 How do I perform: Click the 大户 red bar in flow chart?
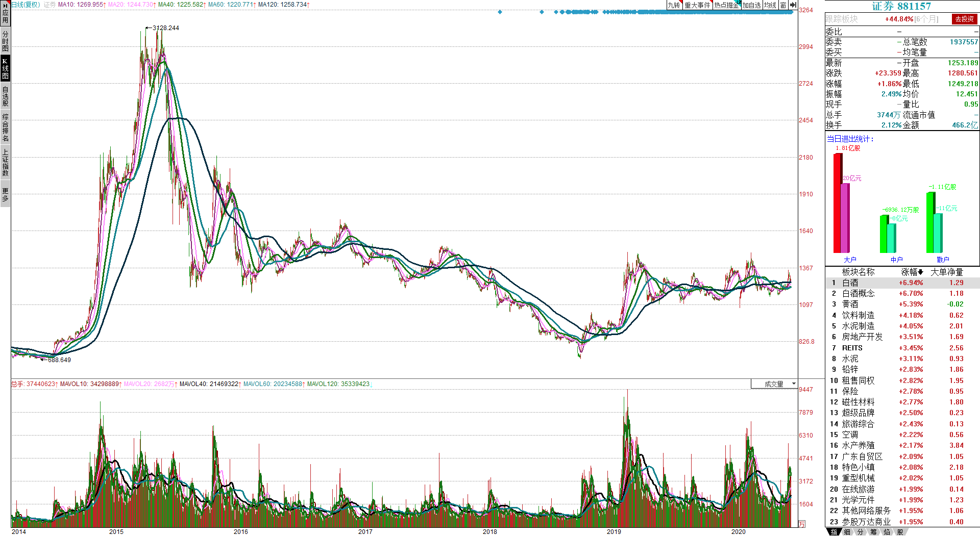tap(838, 203)
